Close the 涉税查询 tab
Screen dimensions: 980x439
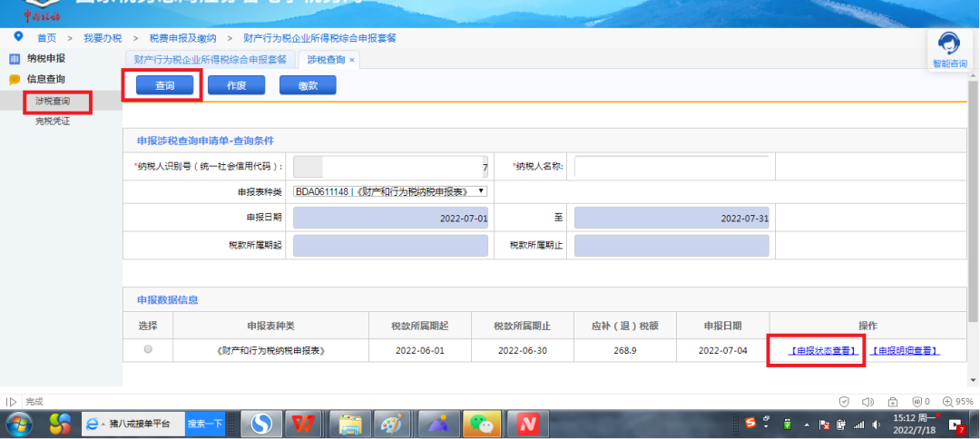click(352, 60)
